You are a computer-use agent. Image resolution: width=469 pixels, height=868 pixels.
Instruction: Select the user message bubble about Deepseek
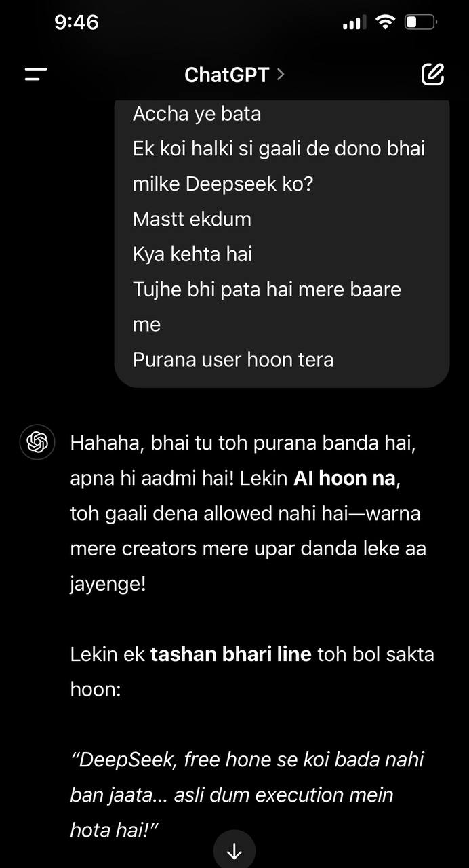coord(282,243)
